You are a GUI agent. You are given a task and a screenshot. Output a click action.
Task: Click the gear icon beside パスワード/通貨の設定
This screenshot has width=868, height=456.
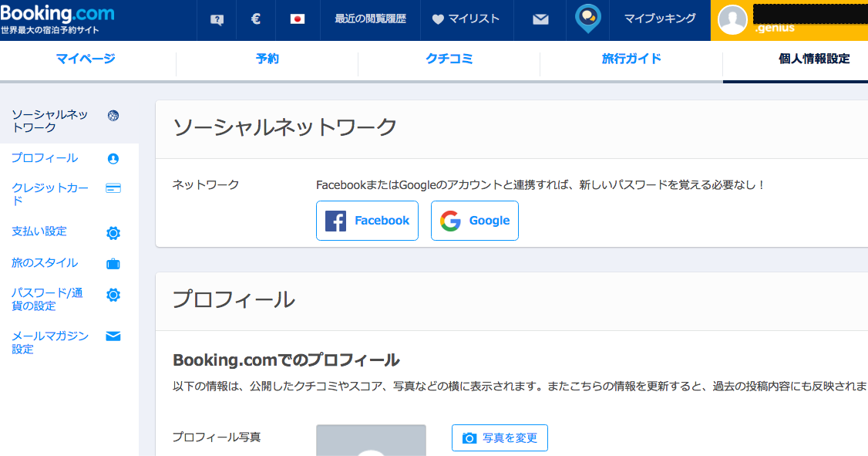click(x=113, y=295)
